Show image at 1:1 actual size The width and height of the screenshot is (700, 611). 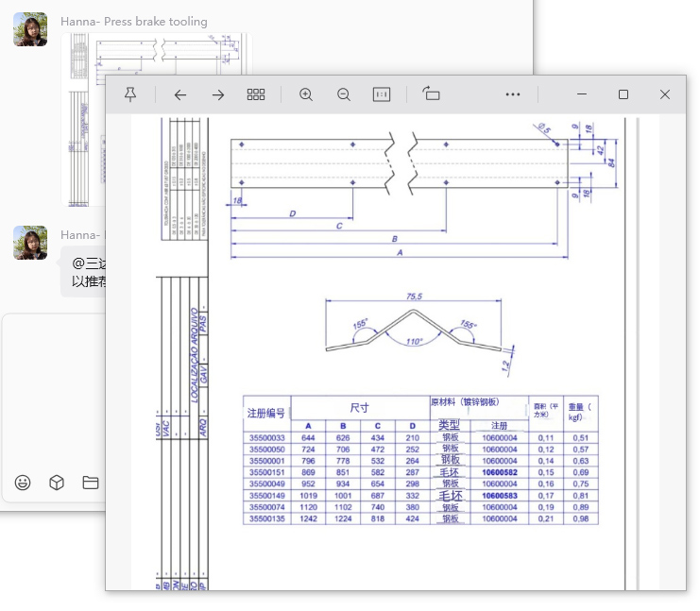[x=382, y=94]
